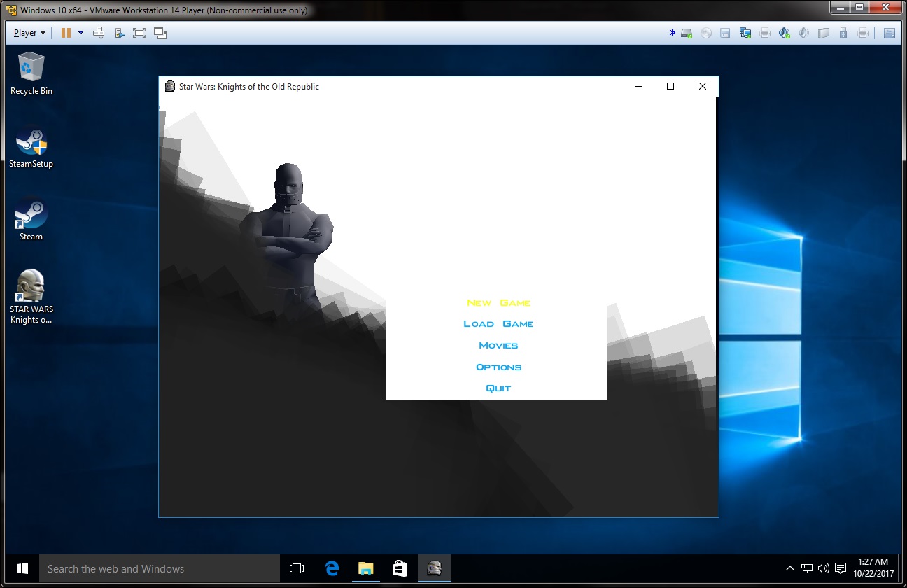Pause the virtual machine
Viewport: 907px width, 588px height.
point(66,33)
